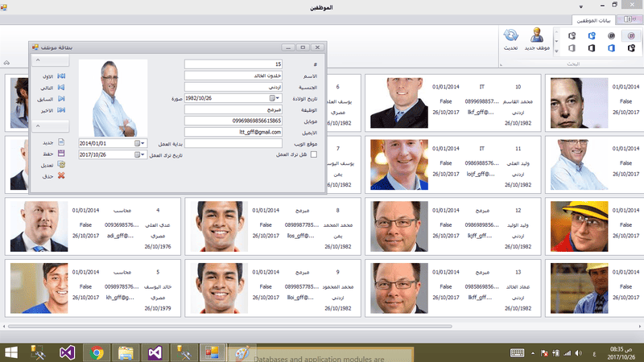Viewport: 644px width, 362px height.
Task: Select the black Outlook-style gallery icon in bottom row
Action: pos(631,48)
